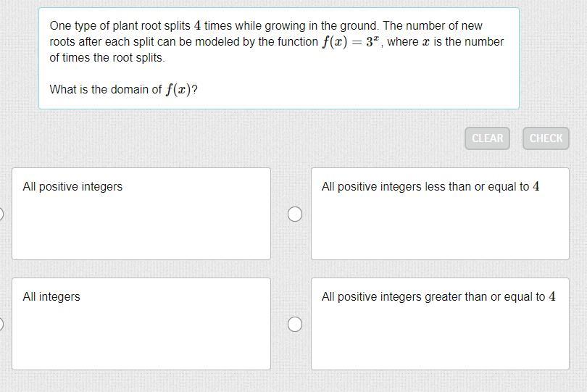Screen dimensions: 587x392
Task: Click the 4 ending the 'less than or equal' answer
Action: (536, 186)
